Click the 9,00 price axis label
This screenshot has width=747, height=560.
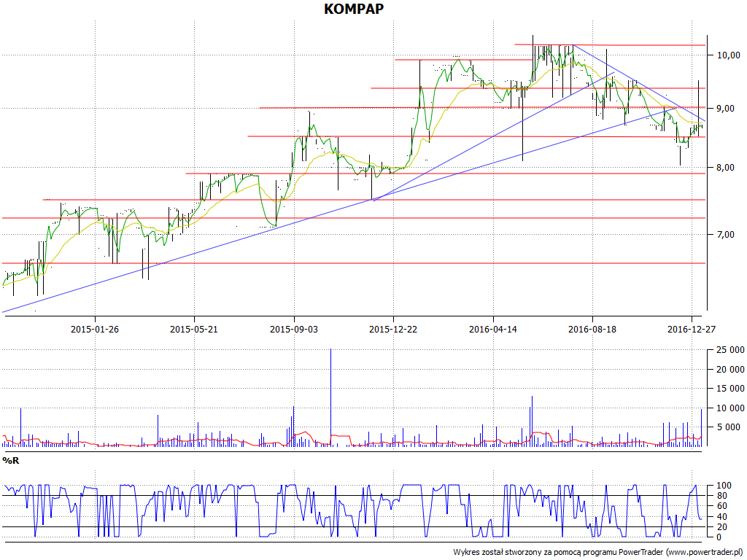coord(724,109)
